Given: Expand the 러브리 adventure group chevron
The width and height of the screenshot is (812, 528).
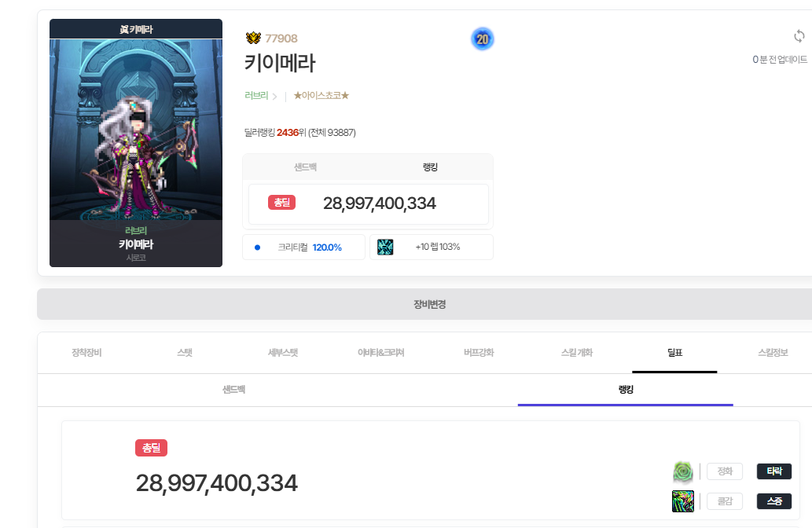Looking at the screenshot, I should click(x=274, y=97).
